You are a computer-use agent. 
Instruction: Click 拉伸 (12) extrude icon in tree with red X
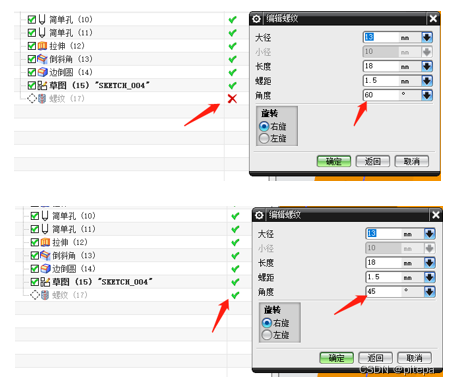pyautogui.click(x=42, y=46)
